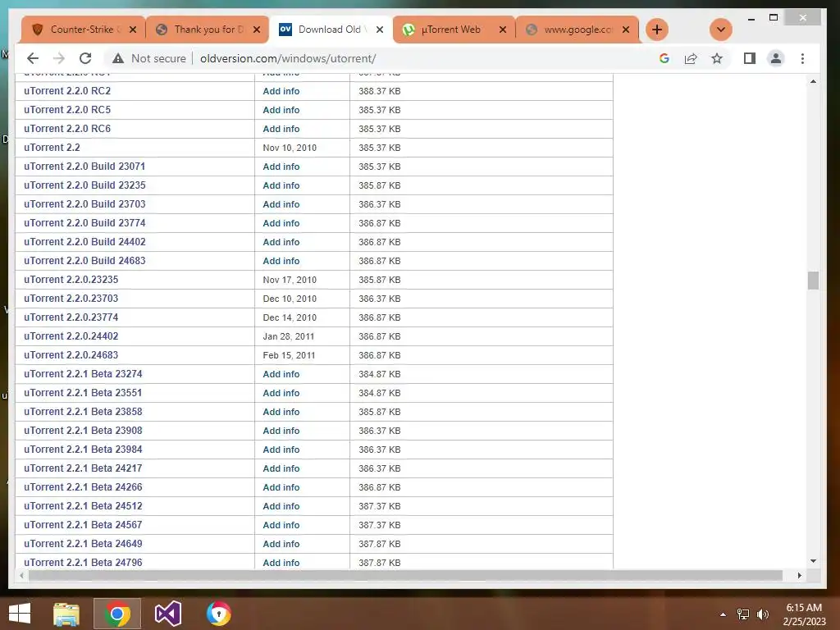Viewport: 840px width, 630px height.
Task: Open the volume speaker tray icon
Action: click(x=762, y=614)
